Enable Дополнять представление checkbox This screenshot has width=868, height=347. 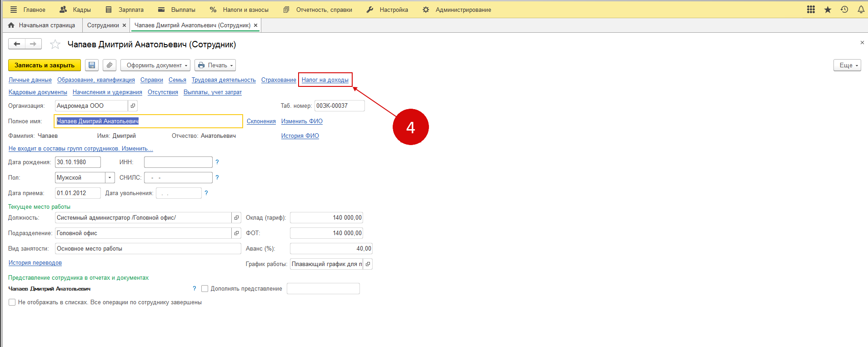coord(205,289)
